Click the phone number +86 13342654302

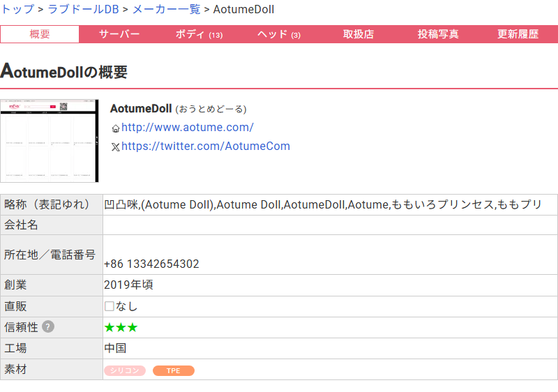click(151, 264)
